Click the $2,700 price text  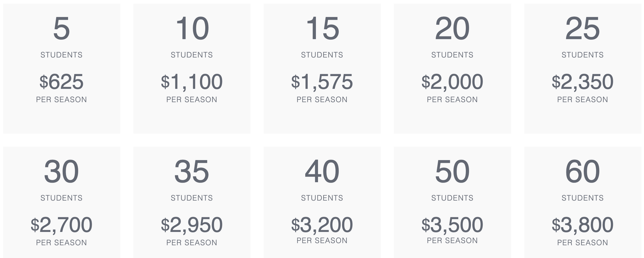(61, 225)
